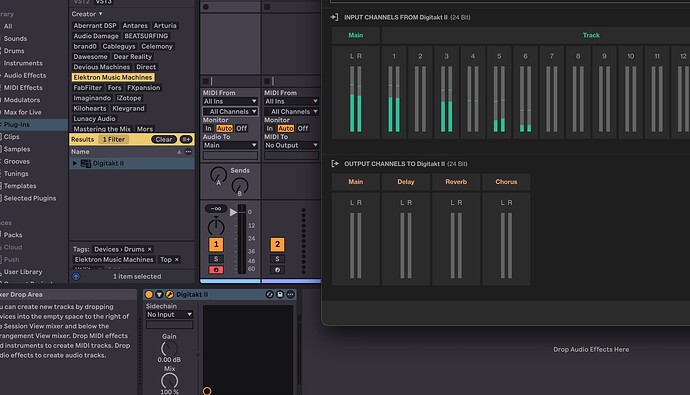This screenshot has height=395, width=690.
Task: Open the Creator filter dropdown
Action: tap(87, 14)
